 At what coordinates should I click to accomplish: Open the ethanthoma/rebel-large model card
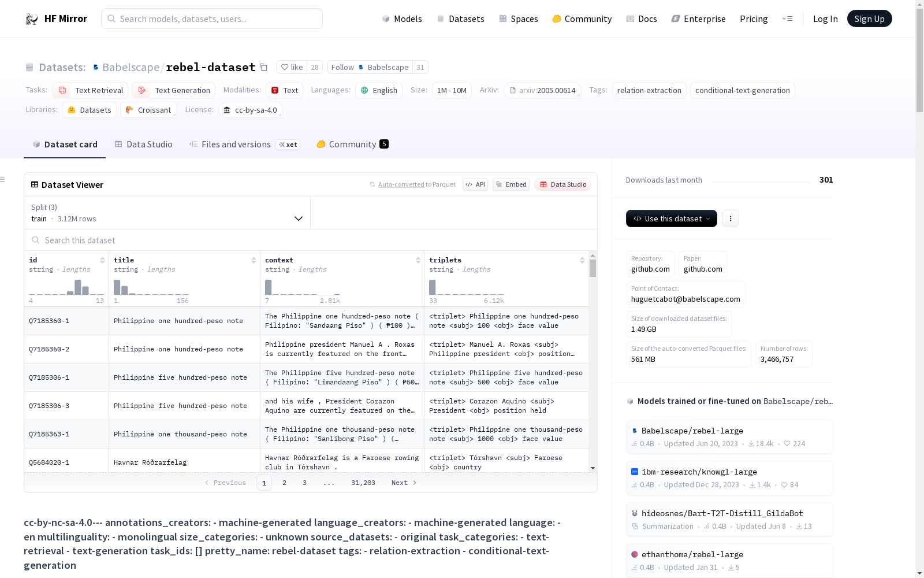pos(729,561)
